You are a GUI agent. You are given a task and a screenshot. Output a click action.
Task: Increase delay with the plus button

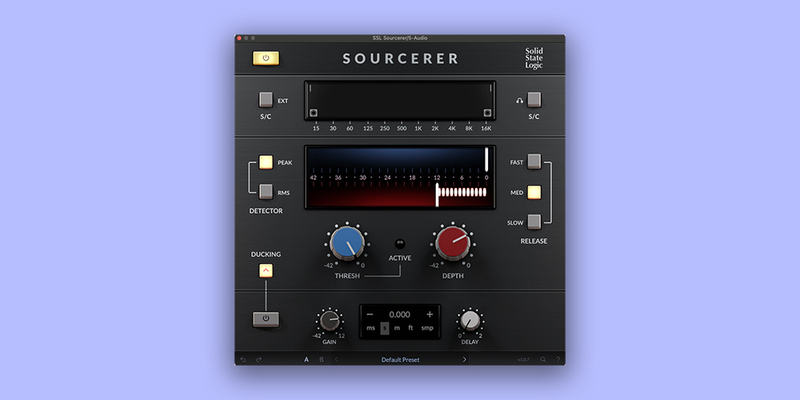[430, 314]
